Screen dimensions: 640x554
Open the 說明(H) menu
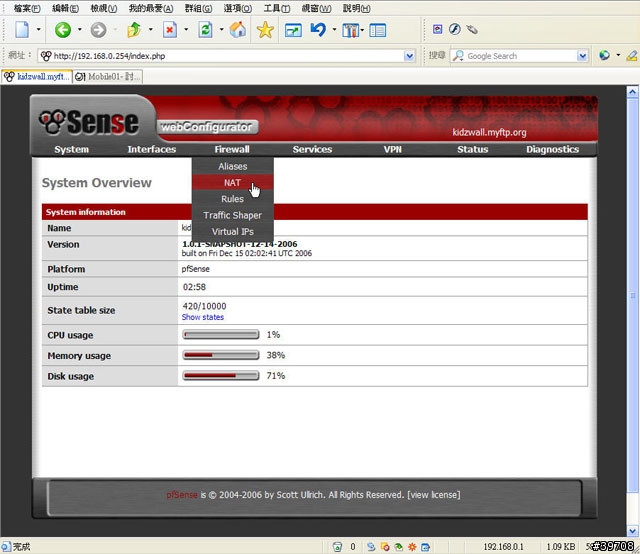[356, 8]
